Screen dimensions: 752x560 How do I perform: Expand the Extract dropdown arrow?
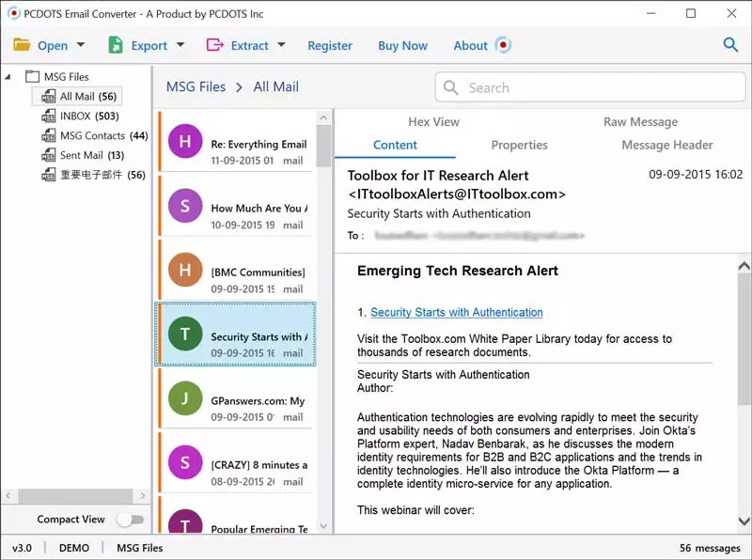point(281,44)
